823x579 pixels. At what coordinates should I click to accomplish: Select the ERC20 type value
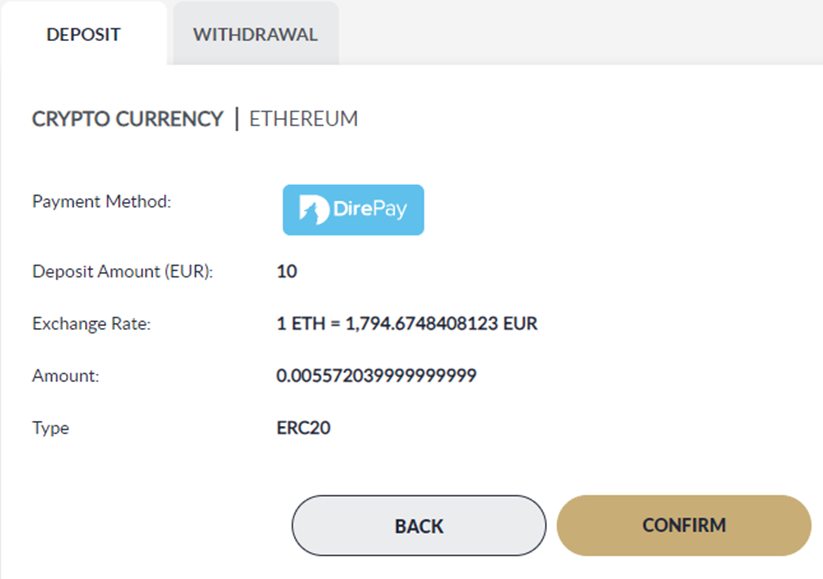303,428
